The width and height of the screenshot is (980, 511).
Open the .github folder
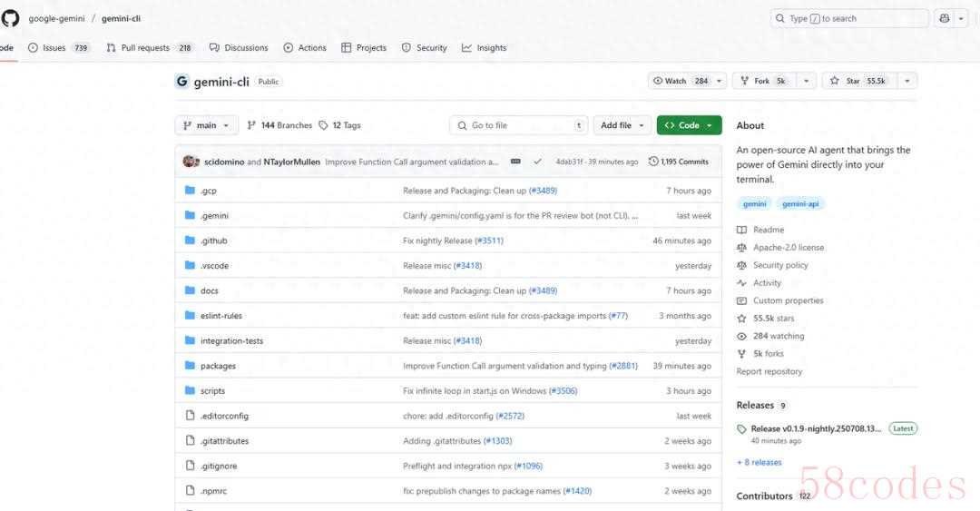214,241
